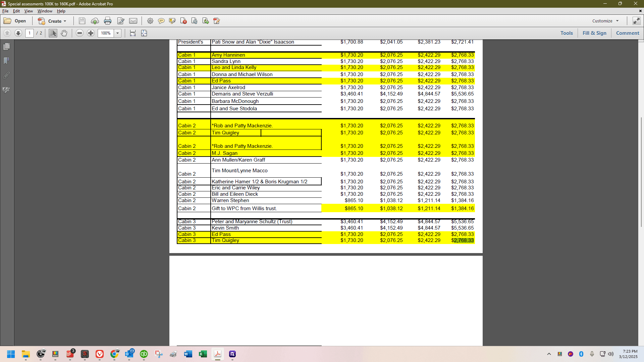The image size is (644, 362).
Task: Open the Bookmarks sidebar panel
Action: point(6,61)
